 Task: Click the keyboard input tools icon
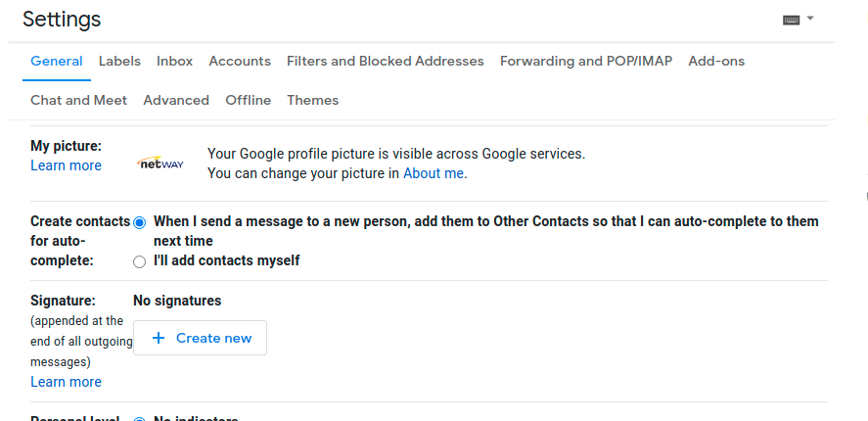[792, 20]
